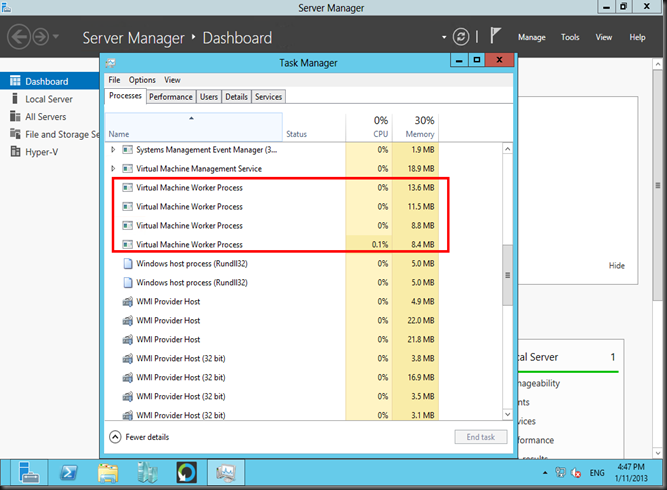
Task: Select Virtual Machine Management Service row
Action: (272, 168)
